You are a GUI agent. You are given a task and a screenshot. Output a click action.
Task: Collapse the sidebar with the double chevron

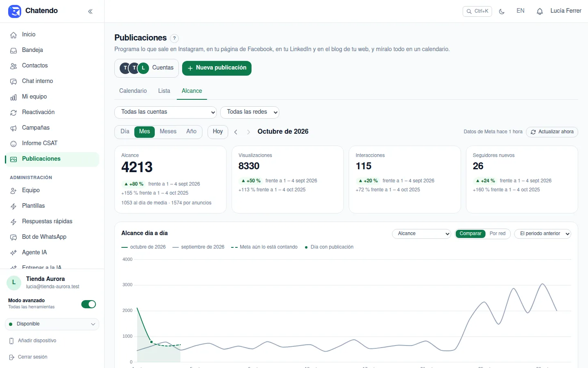point(90,11)
